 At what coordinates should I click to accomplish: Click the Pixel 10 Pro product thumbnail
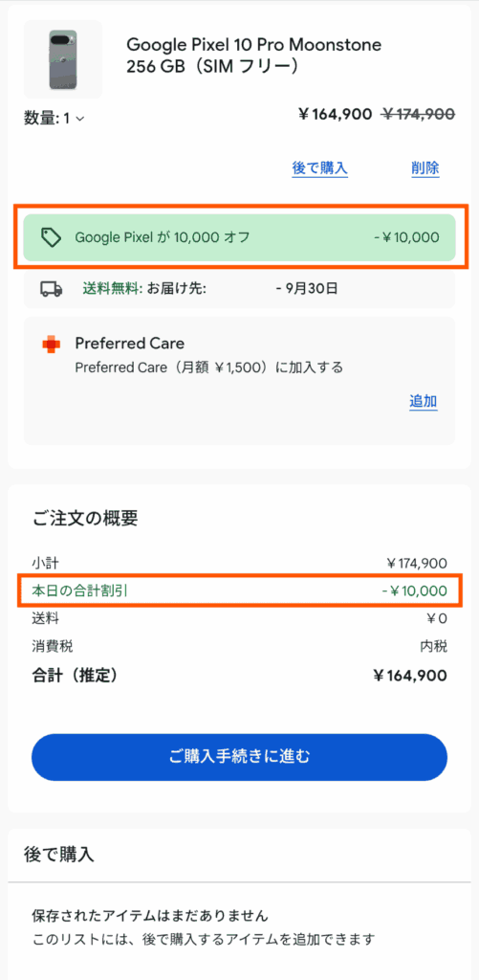63,59
